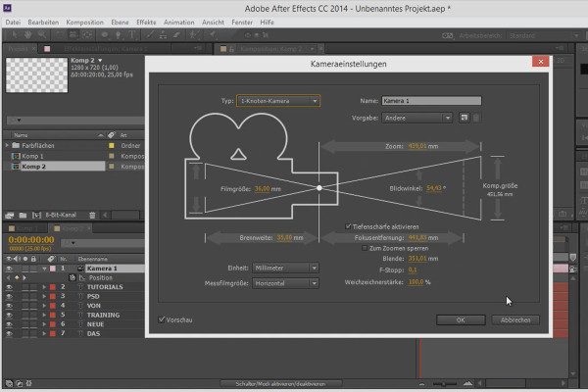Open the Messfilmgröße Horizontal dropdown
The height and width of the screenshot is (392, 588).
point(285,283)
